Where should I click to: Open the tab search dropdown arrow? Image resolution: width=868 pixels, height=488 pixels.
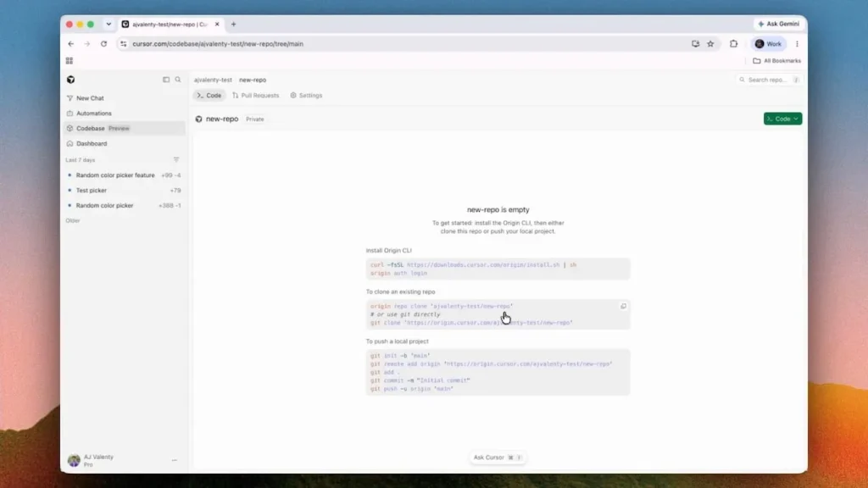pos(108,25)
